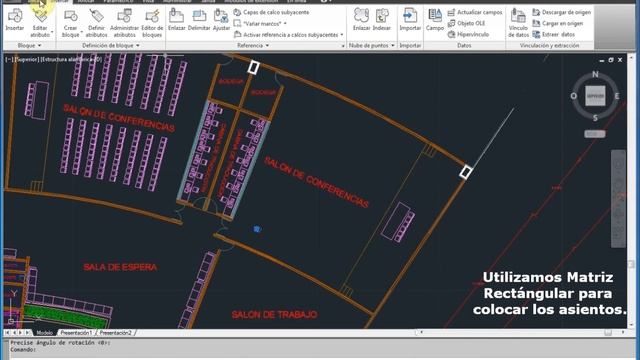Click ViewCube West letter O
Image resolution: width=640 pixels, height=360 pixels.
pyautogui.click(x=573, y=96)
